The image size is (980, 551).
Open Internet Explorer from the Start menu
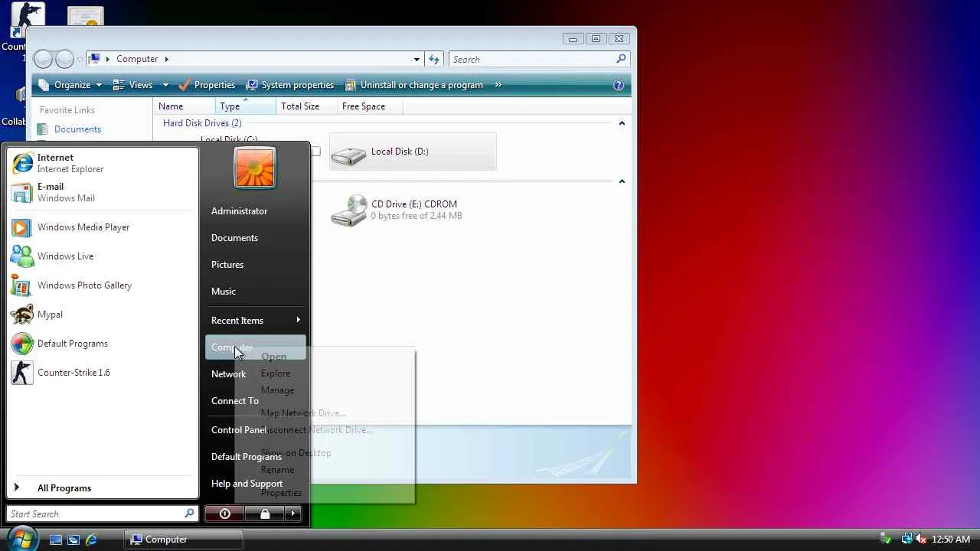pyautogui.click(x=102, y=163)
